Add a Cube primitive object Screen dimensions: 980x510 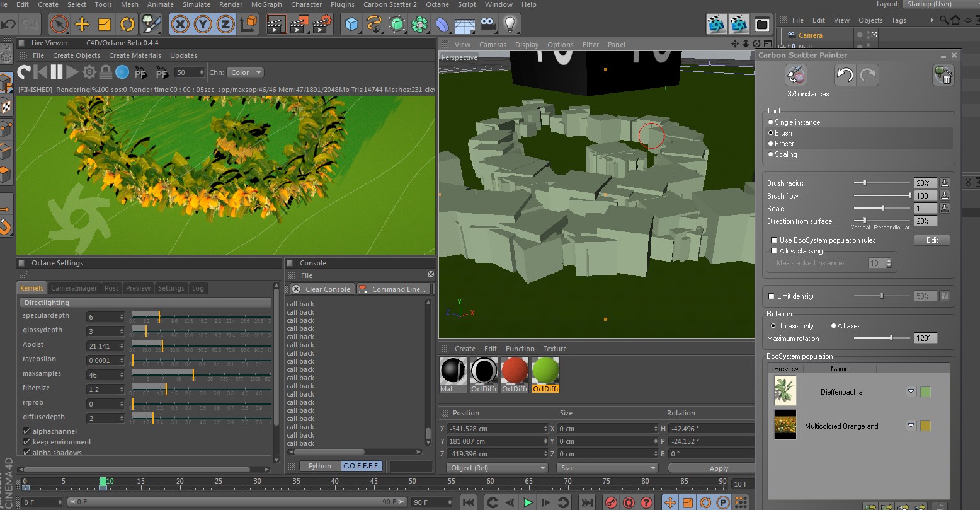pyautogui.click(x=351, y=25)
